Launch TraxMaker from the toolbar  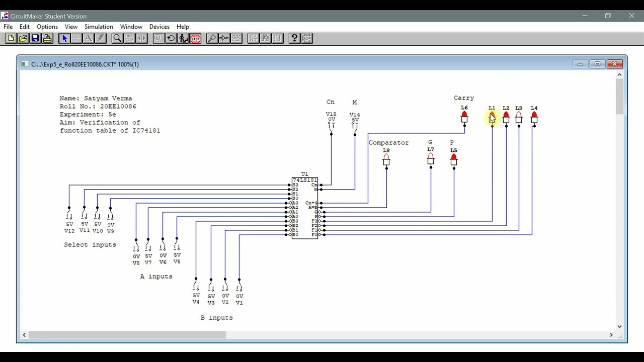click(x=306, y=38)
